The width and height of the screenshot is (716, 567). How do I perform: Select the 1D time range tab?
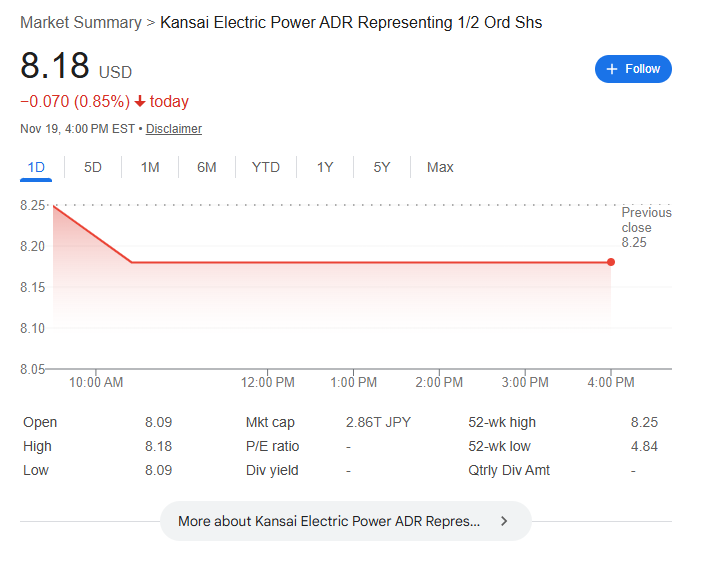click(36, 167)
